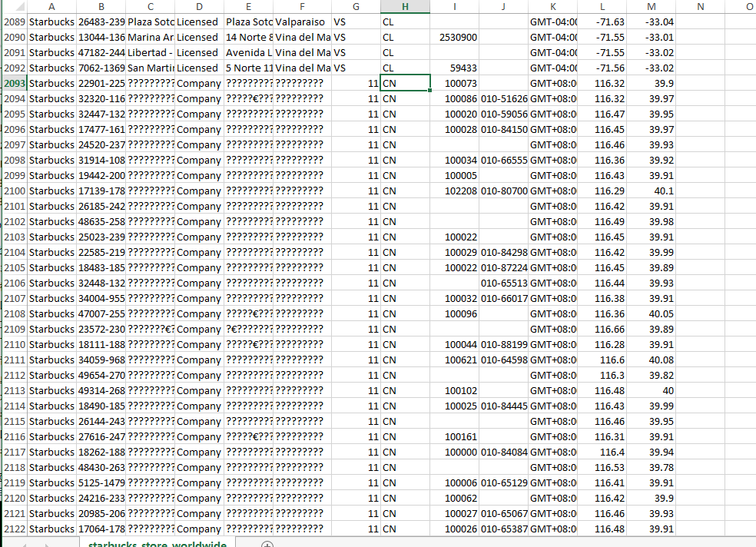756x547 pixels.
Task: Click 'Company' cell in row 2105
Action: 199,267
